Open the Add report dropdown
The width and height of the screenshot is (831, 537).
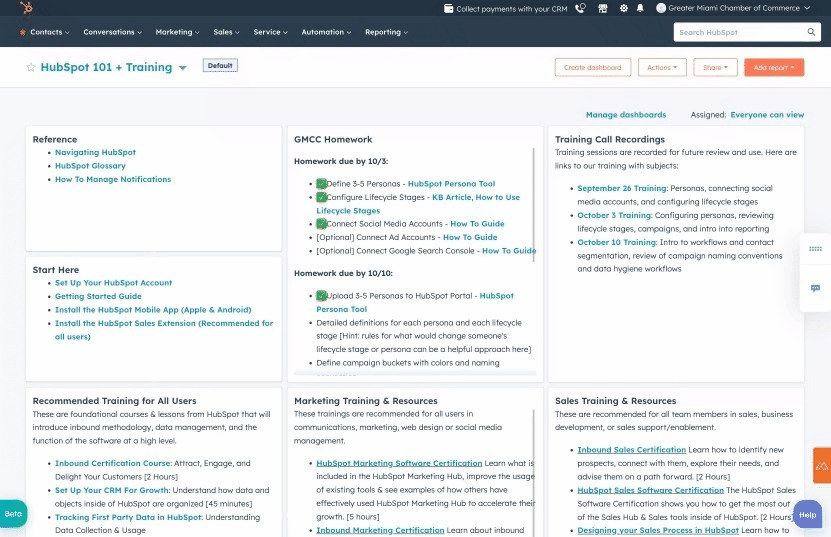pyautogui.click(x=774, y=67)
